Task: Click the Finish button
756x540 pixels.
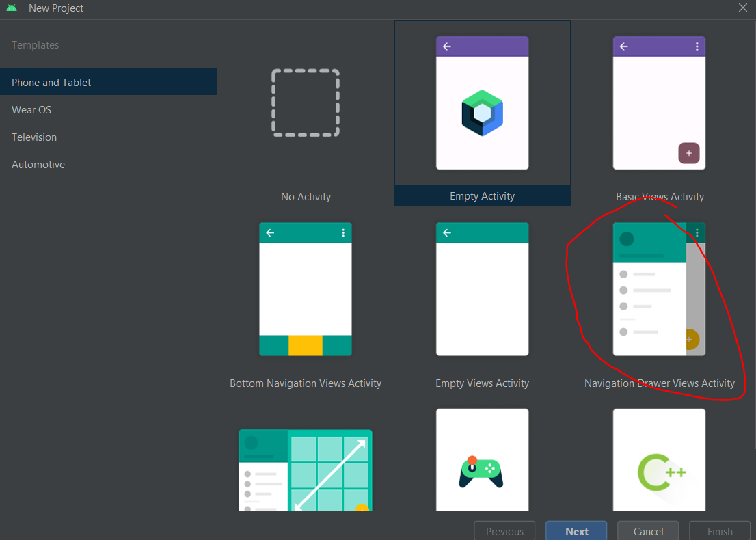Action: tap(720, 531)
